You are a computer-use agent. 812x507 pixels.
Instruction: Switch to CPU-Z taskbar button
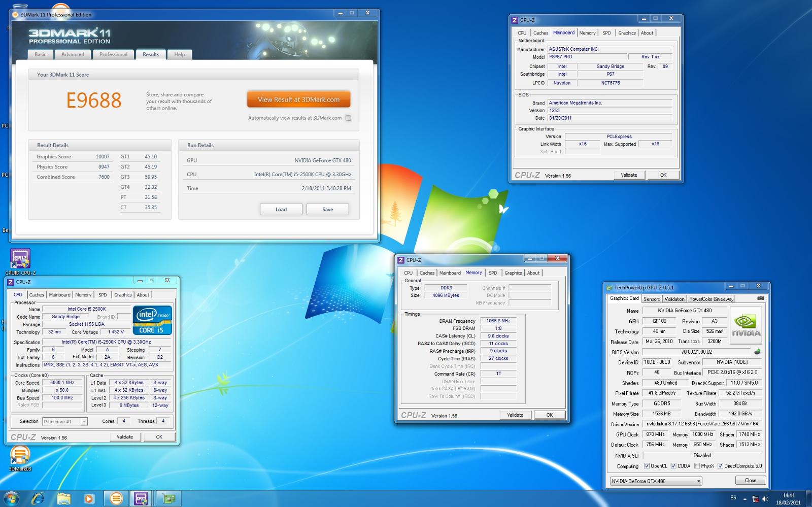click(141, 499)
